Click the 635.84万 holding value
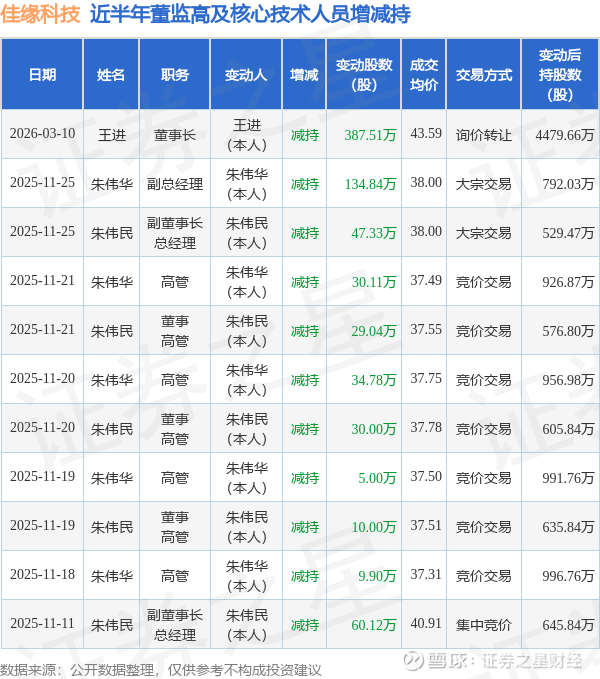The height and width of the screenshot is (679, 600). click(x=568, y=527)
